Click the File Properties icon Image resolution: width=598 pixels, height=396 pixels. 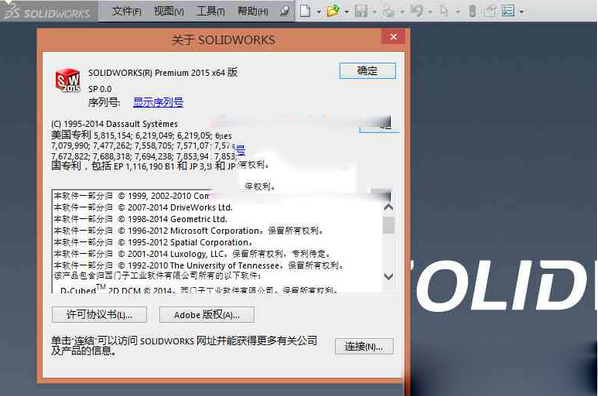click(490, 11)
